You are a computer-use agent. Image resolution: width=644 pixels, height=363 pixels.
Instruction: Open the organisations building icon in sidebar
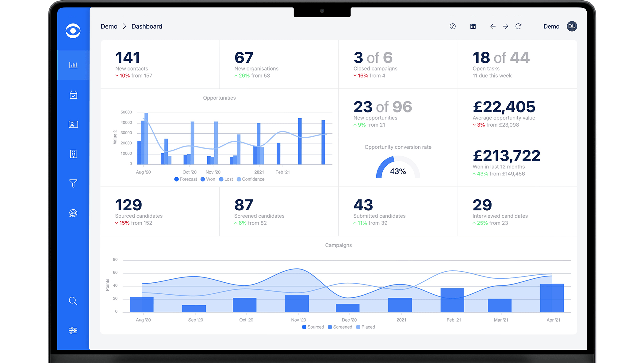coord(73,154)
